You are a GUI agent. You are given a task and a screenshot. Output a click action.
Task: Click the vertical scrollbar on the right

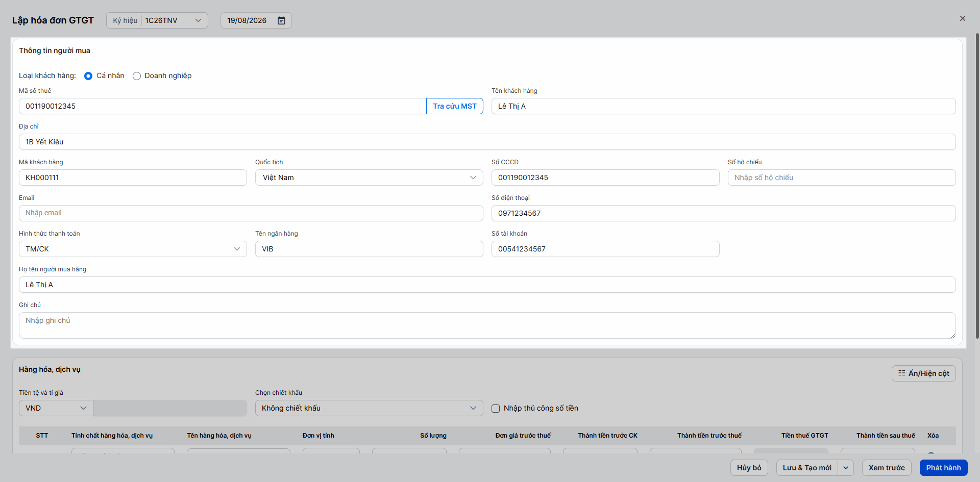(977, 186)
